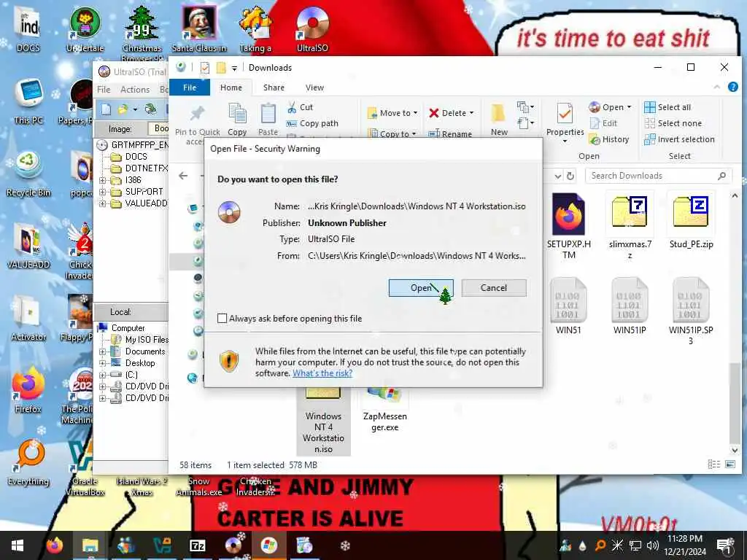This screenshot has width=747, height=560.
Task: Click the Copy path button
Action: pos(312,123)
